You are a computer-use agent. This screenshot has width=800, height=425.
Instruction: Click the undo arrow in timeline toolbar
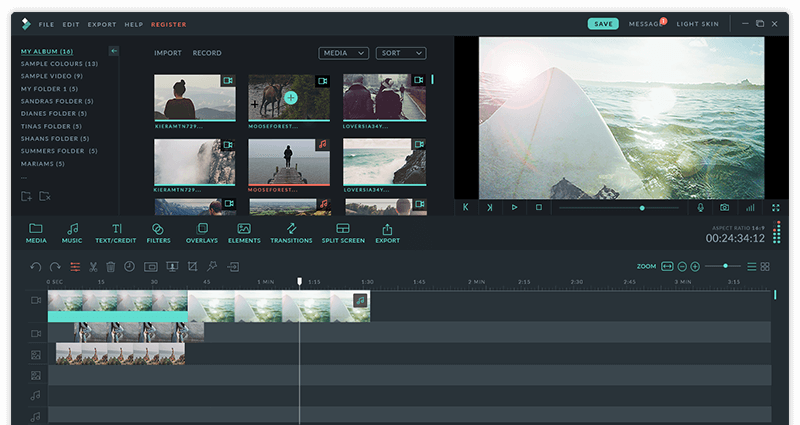pyautogui.click(x=36, y=267)
